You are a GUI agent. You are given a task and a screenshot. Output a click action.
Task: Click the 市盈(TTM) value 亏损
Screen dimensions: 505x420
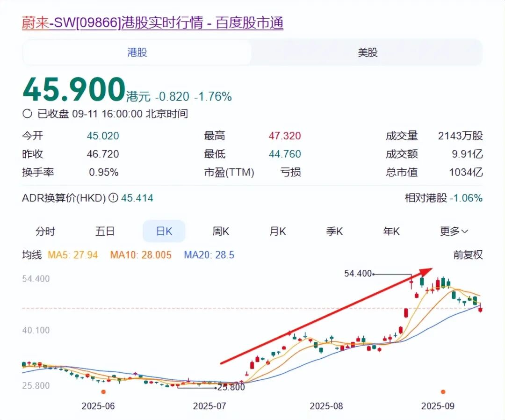290,172
